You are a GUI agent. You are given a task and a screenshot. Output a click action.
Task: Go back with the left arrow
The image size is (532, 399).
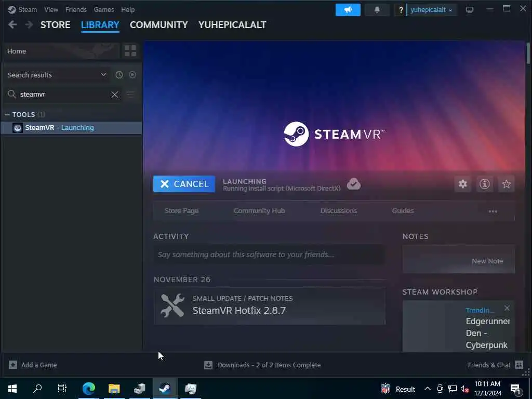coord(12,24)
